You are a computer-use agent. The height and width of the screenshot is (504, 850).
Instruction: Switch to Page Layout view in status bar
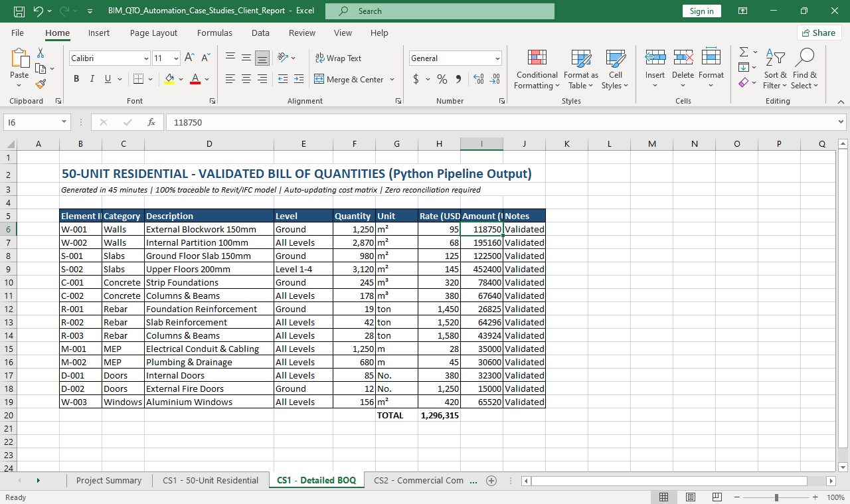pos(691,497)
